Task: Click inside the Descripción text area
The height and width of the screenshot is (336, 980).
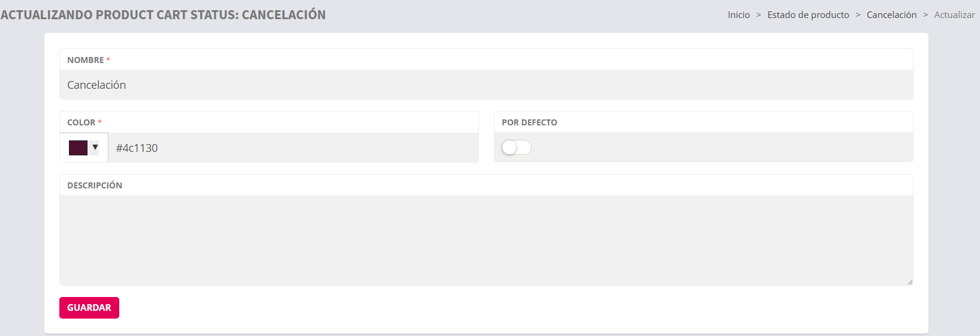Action: 486,240
